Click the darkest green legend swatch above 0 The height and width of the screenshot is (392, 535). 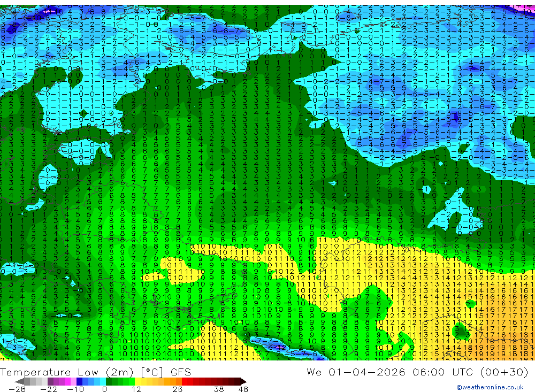pos(109,382)
